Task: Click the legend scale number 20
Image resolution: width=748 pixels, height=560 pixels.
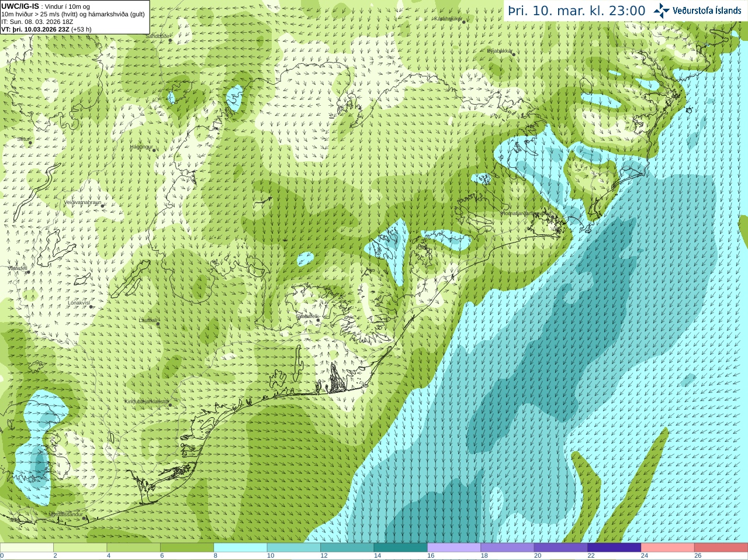Action: click(x=538, y=556)
